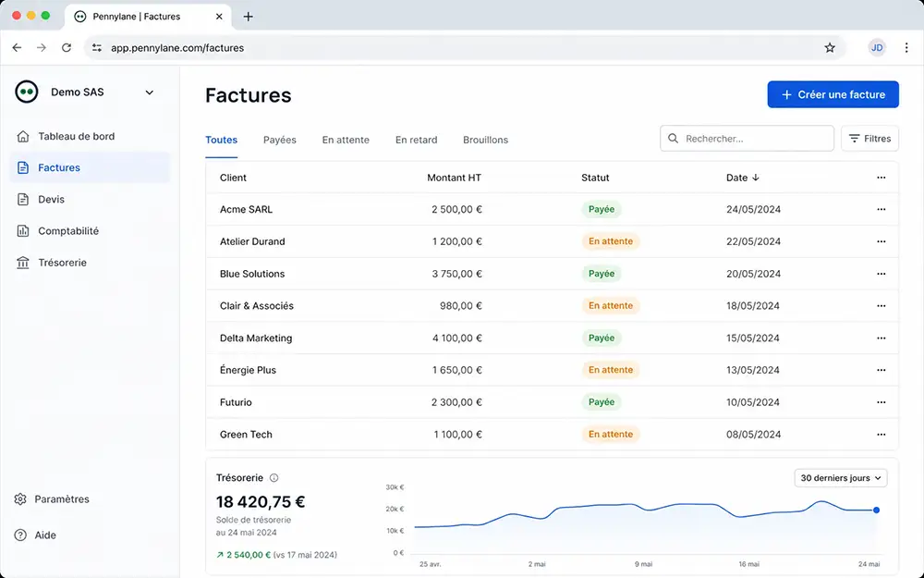The image size is (924, 578).
Task: Close the Pennylane browser tab
Action: [x=219, y=17]
